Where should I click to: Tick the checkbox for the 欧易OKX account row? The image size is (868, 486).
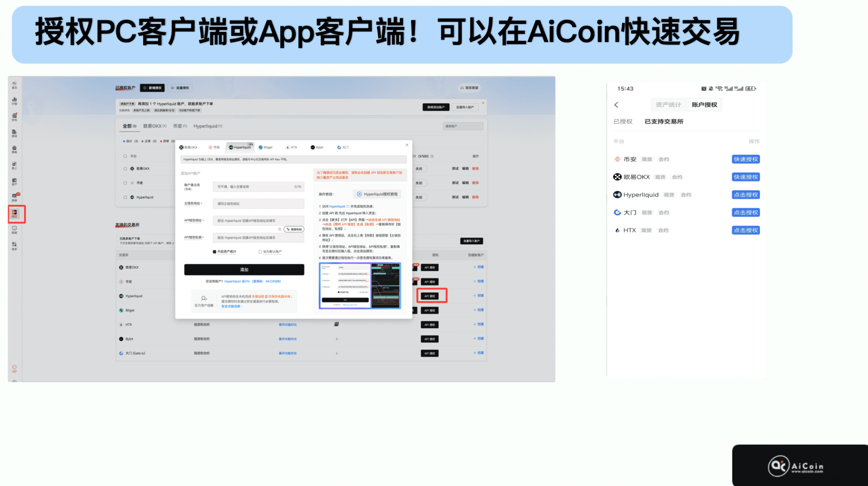pos(125,169)
